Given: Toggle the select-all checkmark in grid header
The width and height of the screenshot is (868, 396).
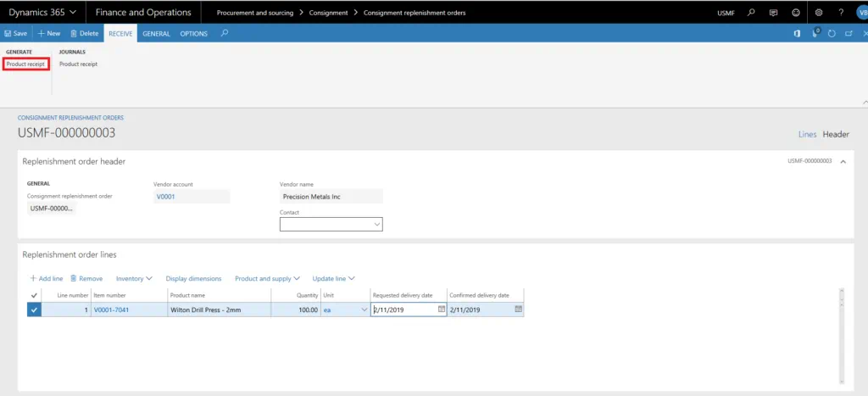Looking at the screenshot, I should pyautogui.click(x=34, y=295).
